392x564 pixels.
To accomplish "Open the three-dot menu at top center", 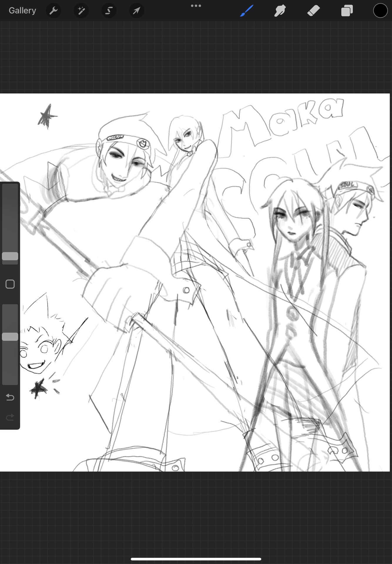I will pyautogui.click(x=196, y=6).
